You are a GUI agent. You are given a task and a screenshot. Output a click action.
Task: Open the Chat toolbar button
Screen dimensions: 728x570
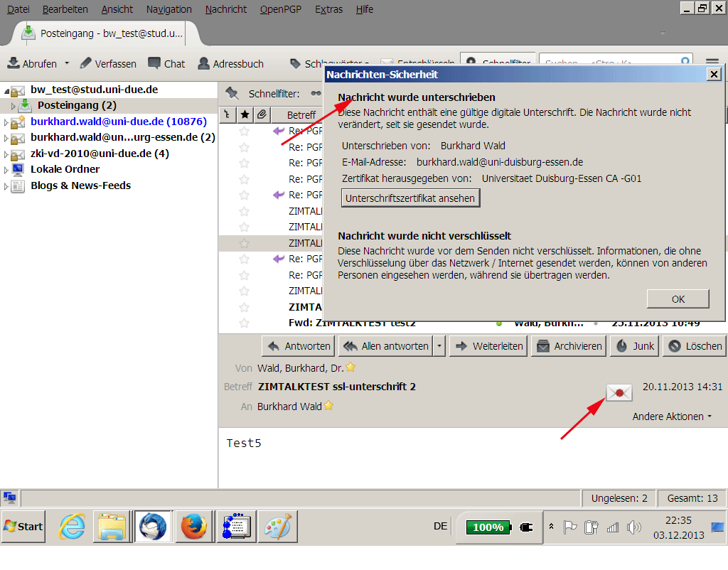(166, 63)
